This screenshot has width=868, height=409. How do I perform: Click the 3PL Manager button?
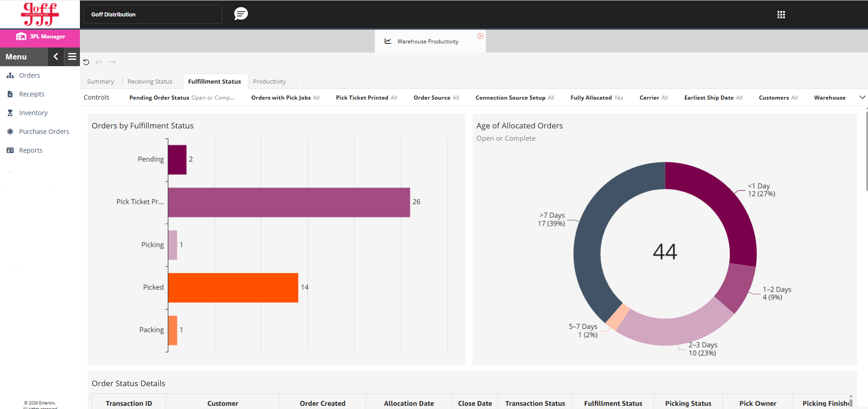pyautogui.click(x=40, y=37)
